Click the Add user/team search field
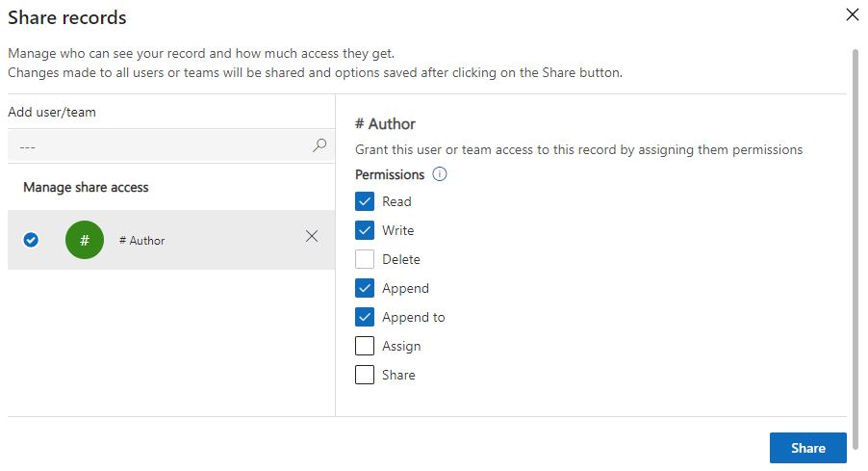 (159, 146)
